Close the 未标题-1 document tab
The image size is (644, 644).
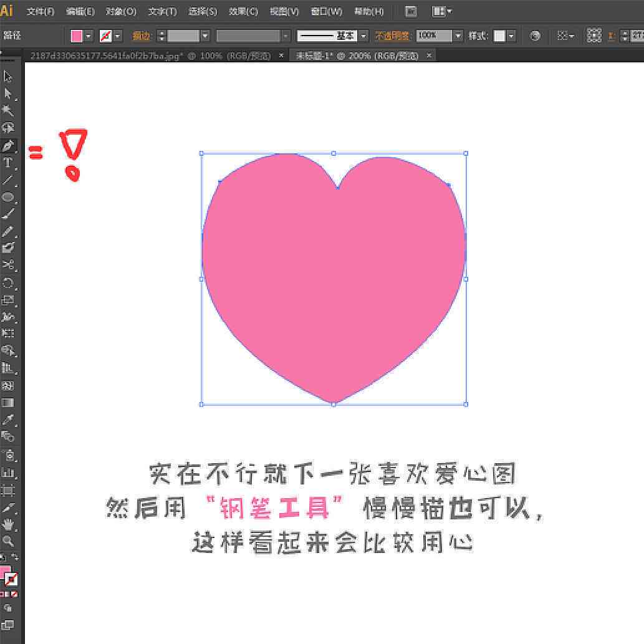[x=429, y=55]
